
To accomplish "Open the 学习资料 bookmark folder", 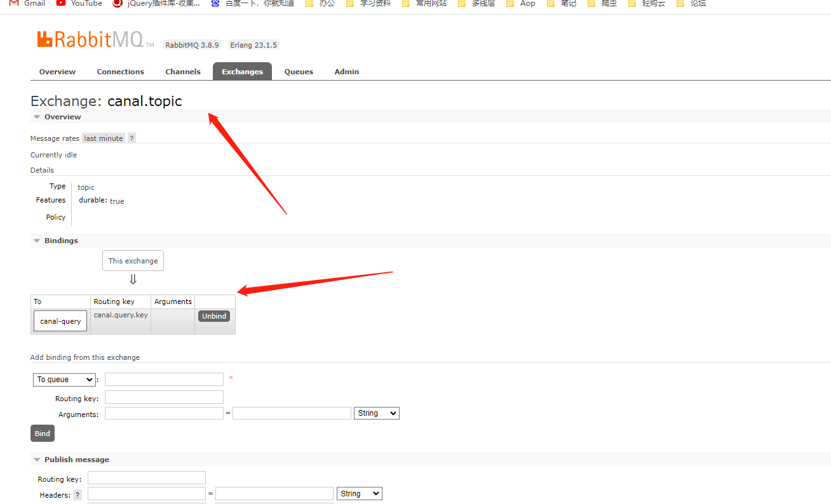I will [368, 3].
